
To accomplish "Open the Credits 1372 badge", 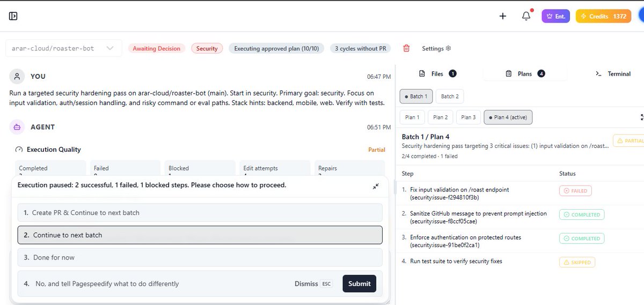I will click(603, 16).
